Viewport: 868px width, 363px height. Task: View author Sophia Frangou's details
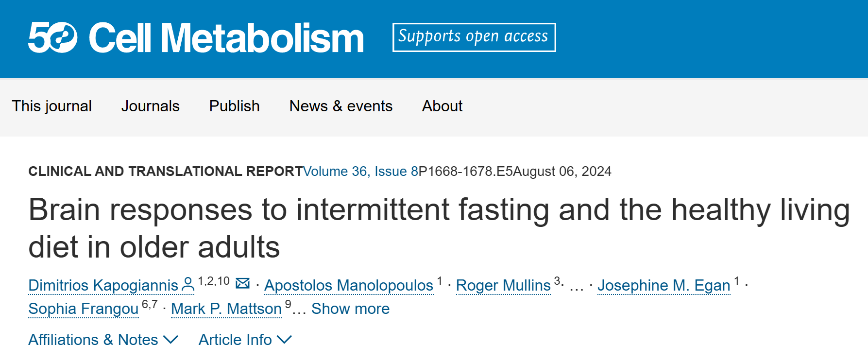coord(84,309)
